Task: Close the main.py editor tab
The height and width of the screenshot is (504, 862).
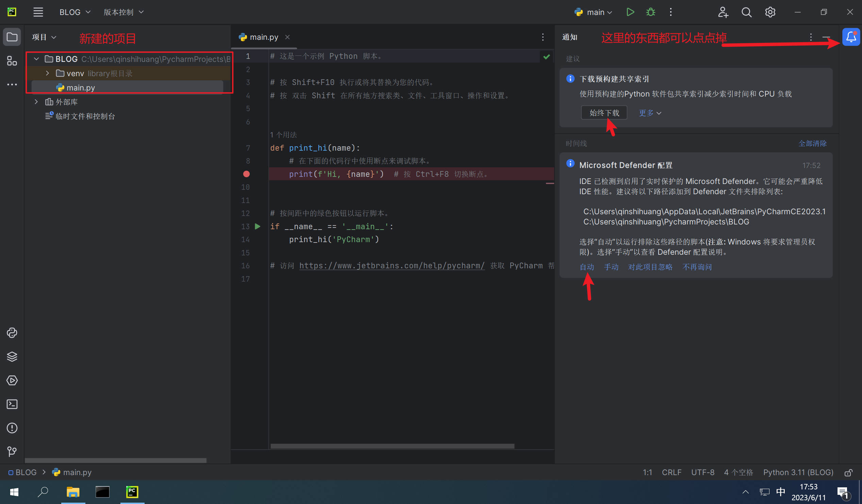Action: click(287, 37)
